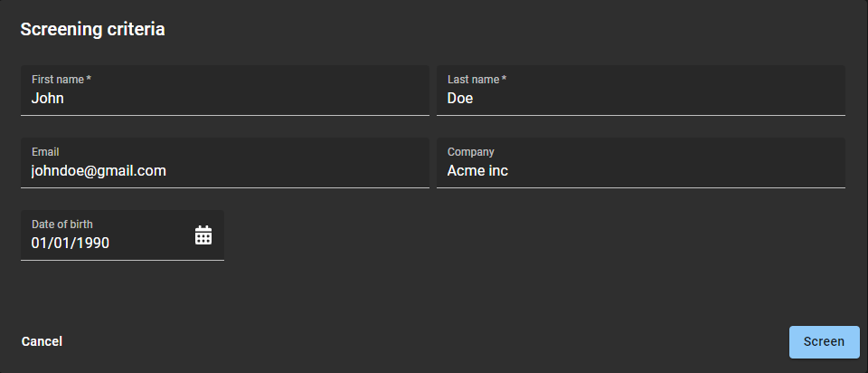
Task: Click the "Date of birth" field label
Action: coord(62,225)
